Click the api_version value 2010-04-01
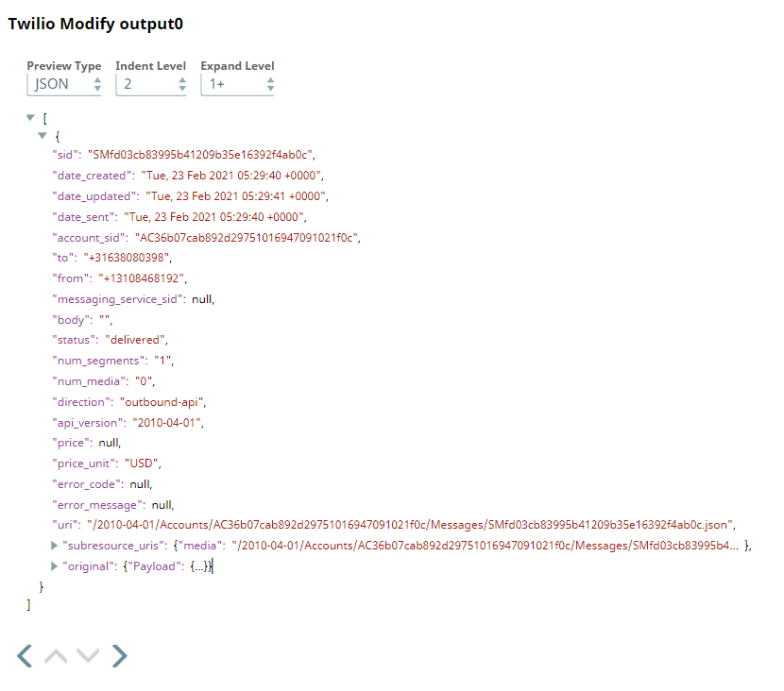 point(166,423)
